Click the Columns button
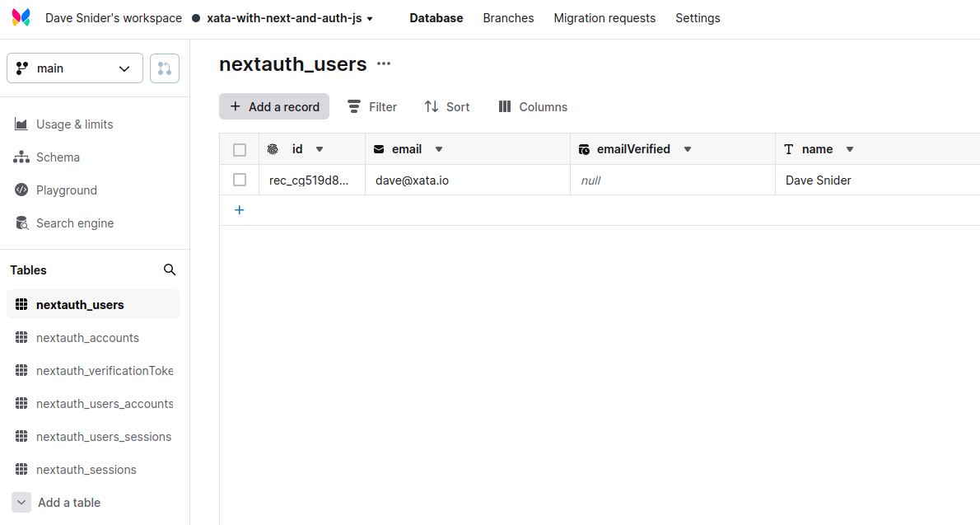 click(x=533, y=106)
